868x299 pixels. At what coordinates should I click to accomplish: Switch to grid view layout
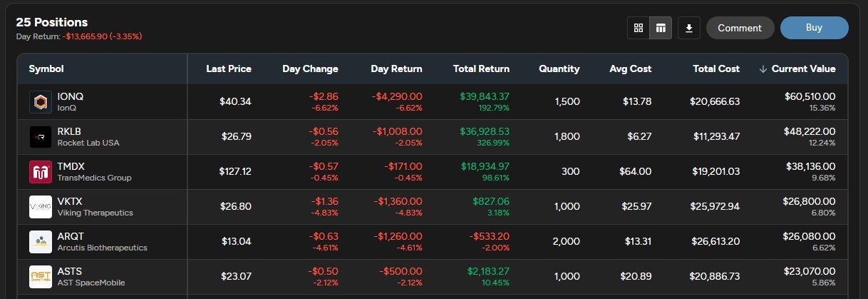click(639, 28)
